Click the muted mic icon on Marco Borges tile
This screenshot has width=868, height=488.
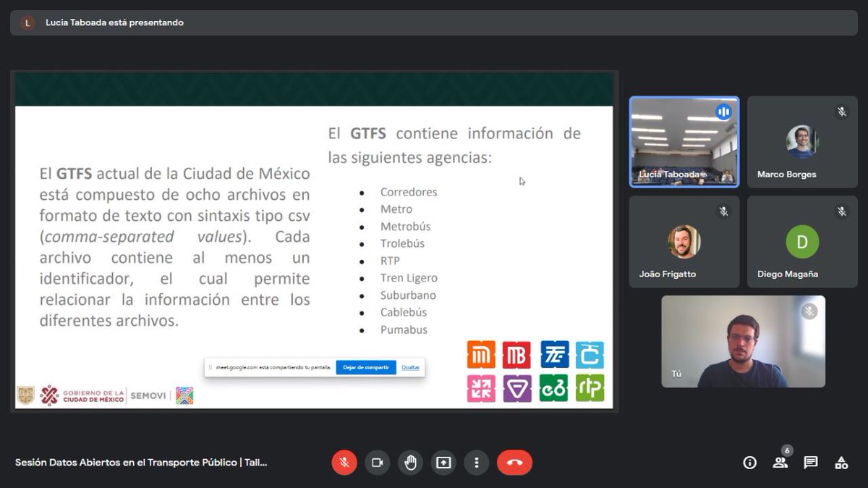click(x=841, y=112)
